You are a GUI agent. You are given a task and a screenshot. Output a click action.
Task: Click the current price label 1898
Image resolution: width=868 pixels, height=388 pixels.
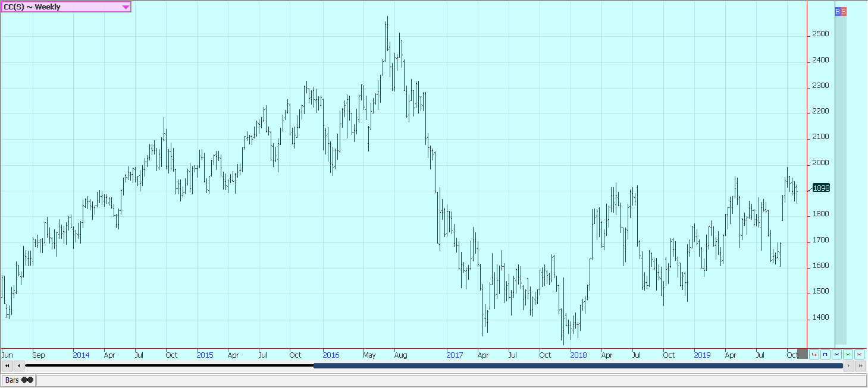(821, 188)
